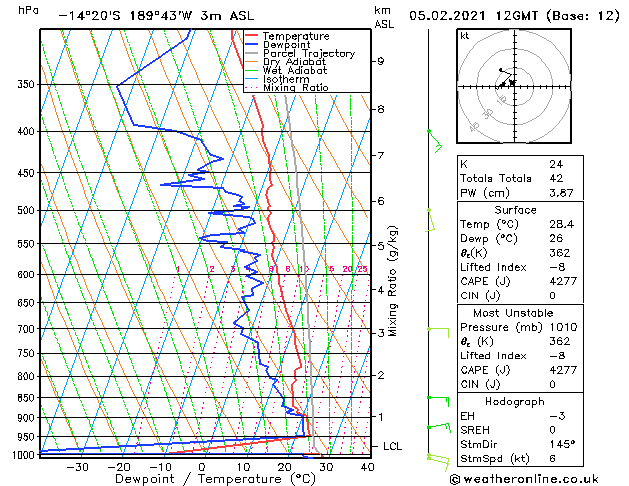The image size is (629, 486).
Task: Click the red Temperature legend line
Action: click(x=252, y=36)
